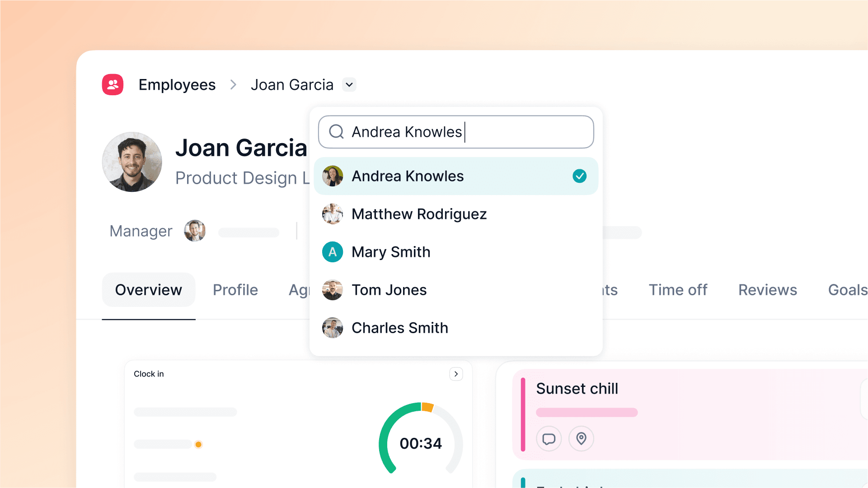This screenshot has height=488, width=868.
Task: Click Tom Jones's avatar in the list
Action: [x=332, y=290]
